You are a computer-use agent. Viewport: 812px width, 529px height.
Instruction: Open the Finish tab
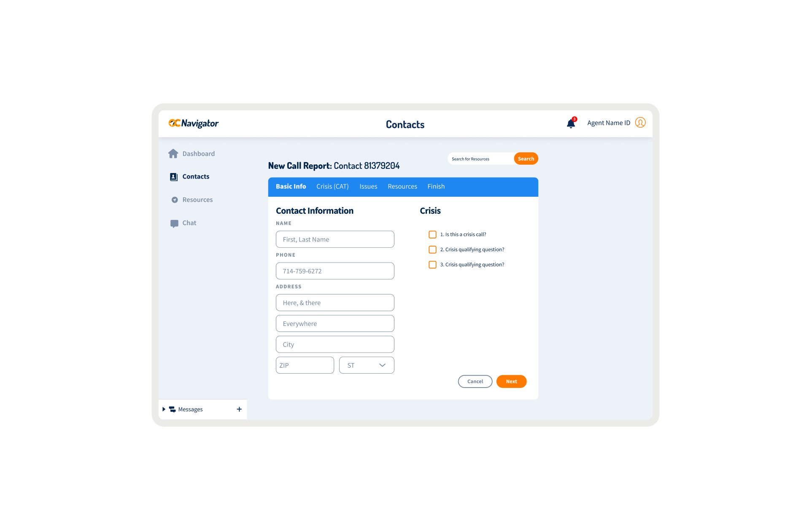(x=436, y=187)
